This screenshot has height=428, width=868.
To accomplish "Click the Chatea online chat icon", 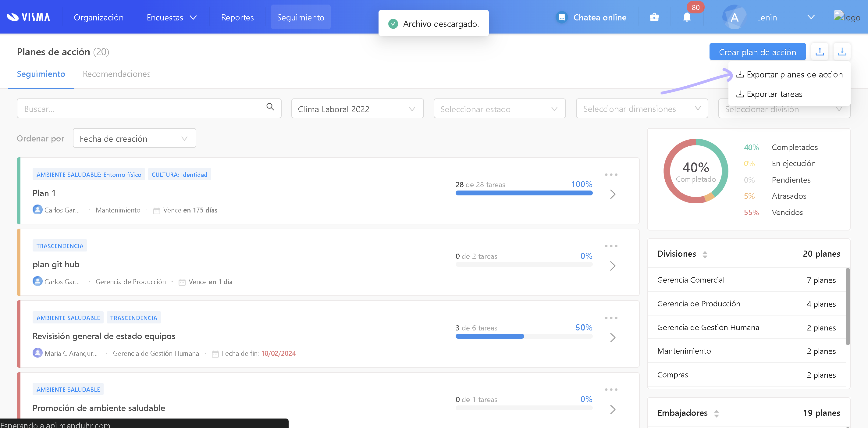I will (562, 17).
